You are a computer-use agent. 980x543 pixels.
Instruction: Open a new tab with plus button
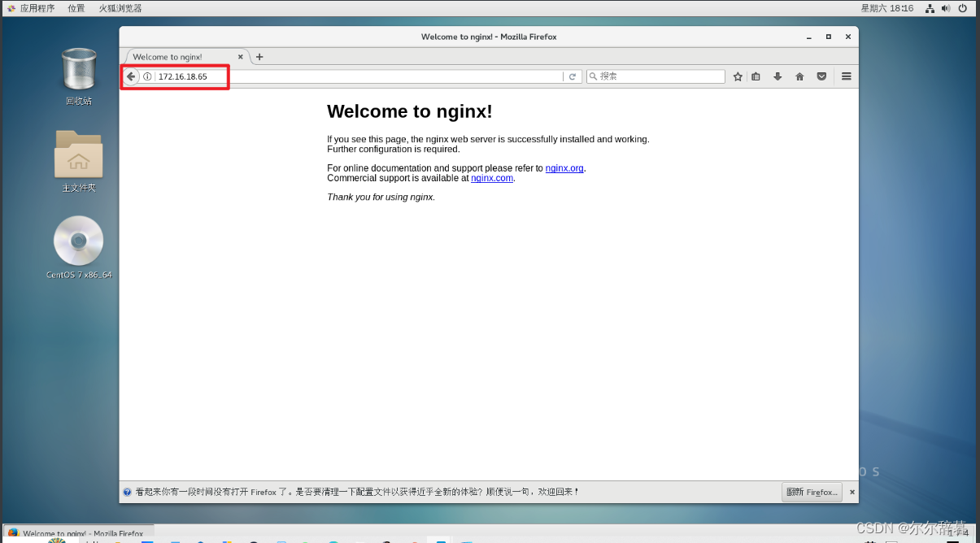tap(259, 57)
